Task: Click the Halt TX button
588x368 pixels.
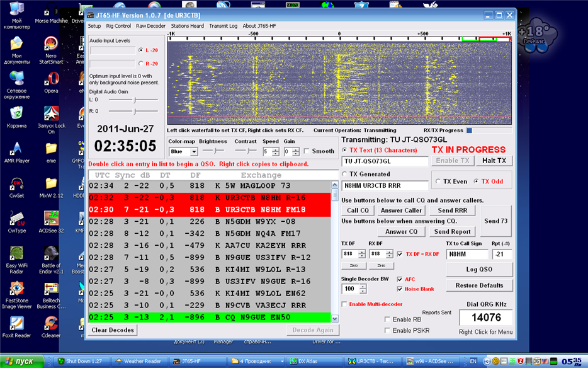Action: (x=494, y=161)
